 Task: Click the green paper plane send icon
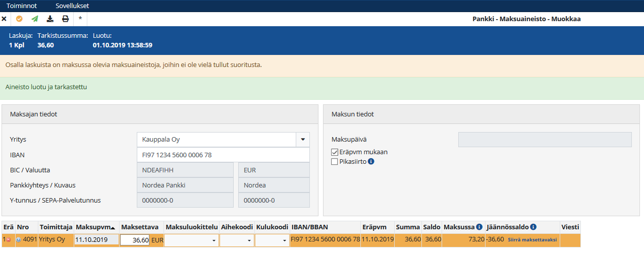point(34,19)
